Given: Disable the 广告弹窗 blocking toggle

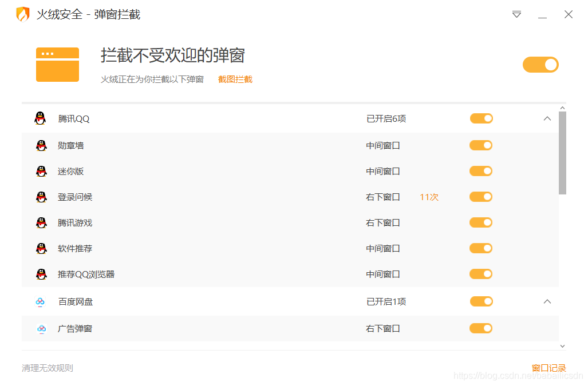Looking at the screenshot, I should [481, 328].
